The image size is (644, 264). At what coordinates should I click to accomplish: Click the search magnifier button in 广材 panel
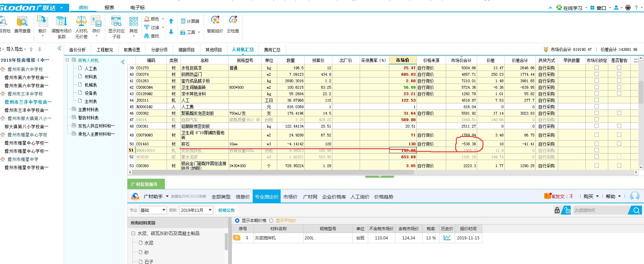tap(636, 210)
